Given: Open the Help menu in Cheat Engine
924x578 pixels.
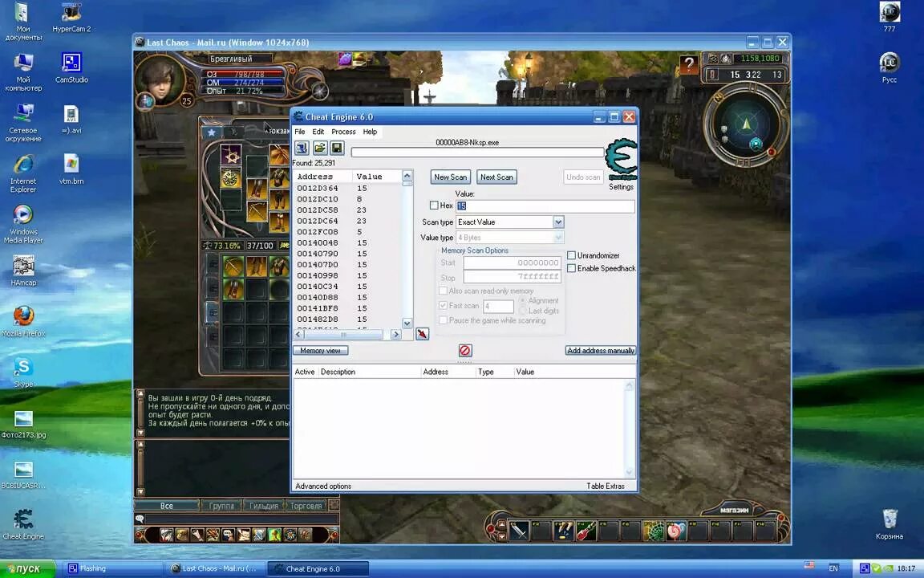Looking at the screenshot, I should pyautogui.click(x=370, y=132).
